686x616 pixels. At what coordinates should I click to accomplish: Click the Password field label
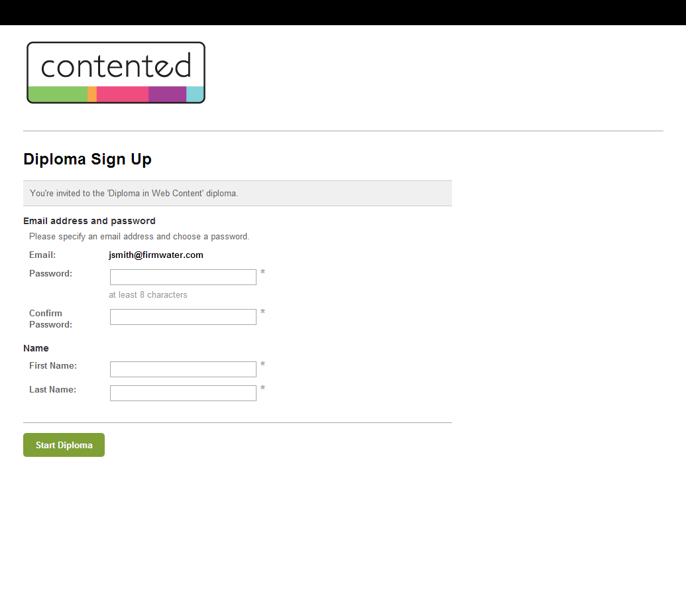pos(50,273)
